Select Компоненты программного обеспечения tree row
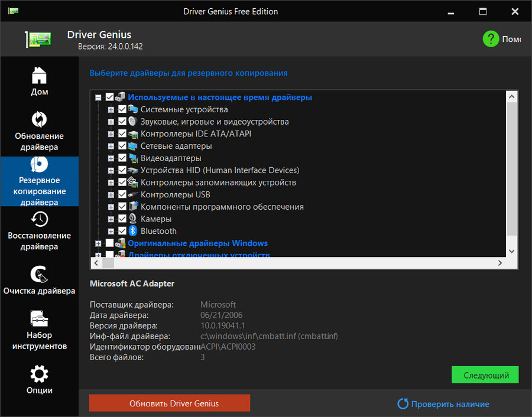This screenshot has height=417, width=532. click(222, 207)
